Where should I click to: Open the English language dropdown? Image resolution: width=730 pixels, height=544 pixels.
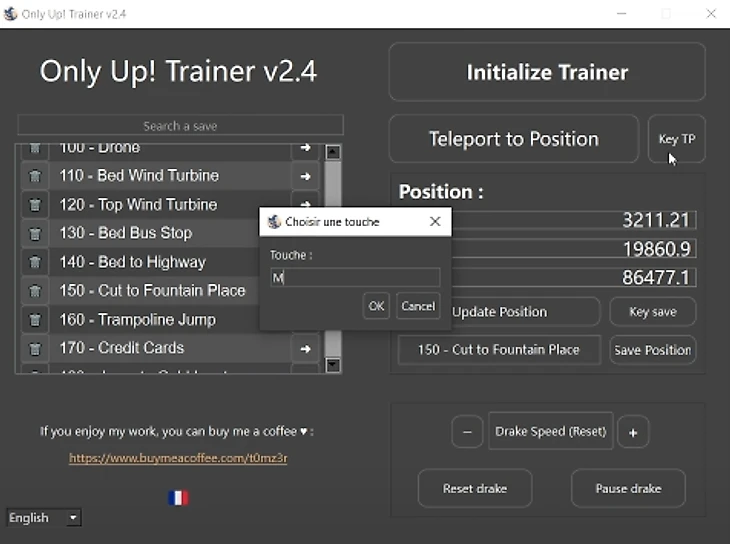click(x=44, y=517)
